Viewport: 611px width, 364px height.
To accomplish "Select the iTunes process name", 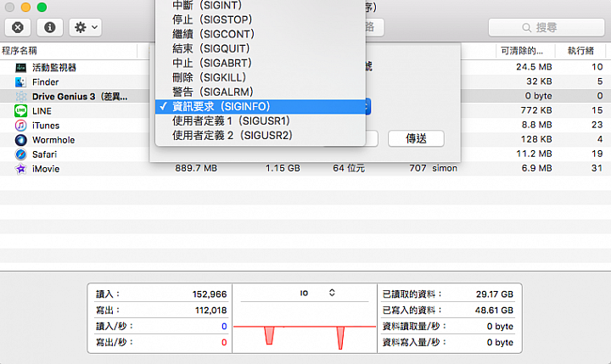I will pyautogui.click(x=46, y=126).
